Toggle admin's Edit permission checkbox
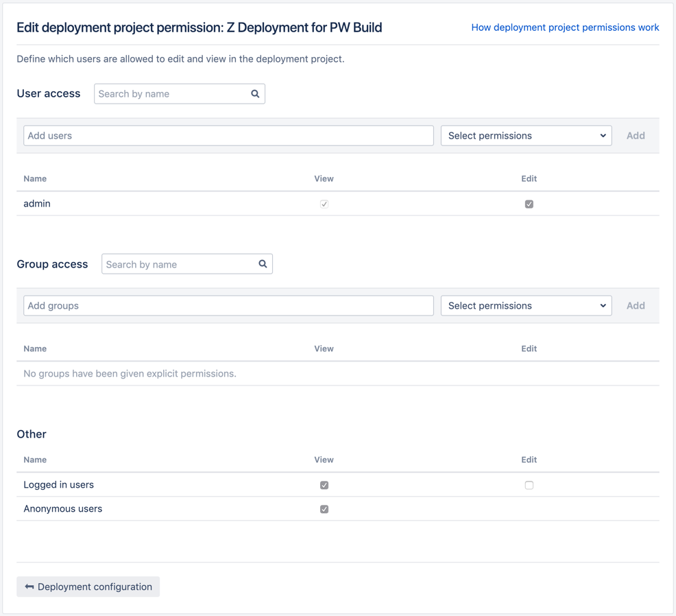This screenshot has width=676, height=616. (x=529, y=204)
